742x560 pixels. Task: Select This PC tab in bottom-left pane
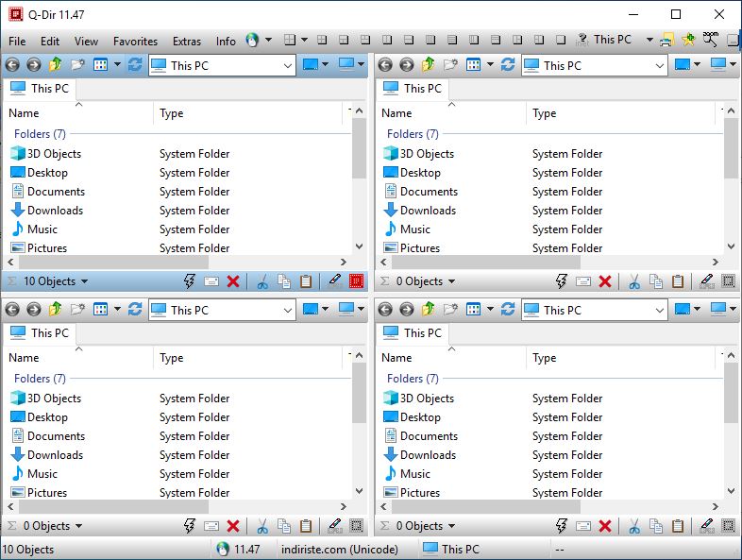pyautogui.click(x=40, y=333)
